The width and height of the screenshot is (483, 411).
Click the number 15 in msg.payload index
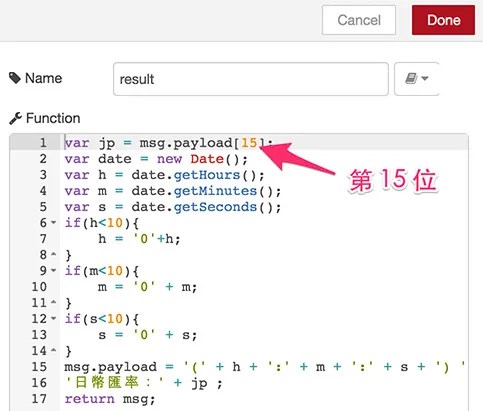click(x=249, y=143)
